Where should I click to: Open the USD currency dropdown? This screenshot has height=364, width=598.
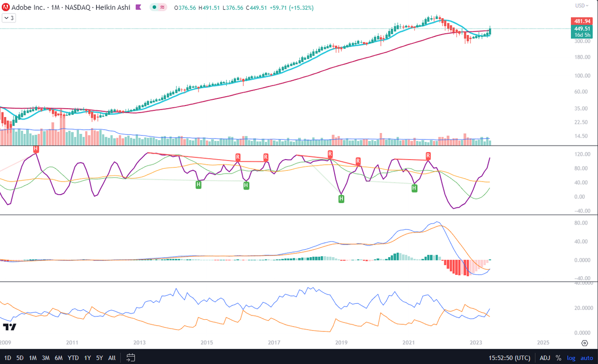point(581,6)
